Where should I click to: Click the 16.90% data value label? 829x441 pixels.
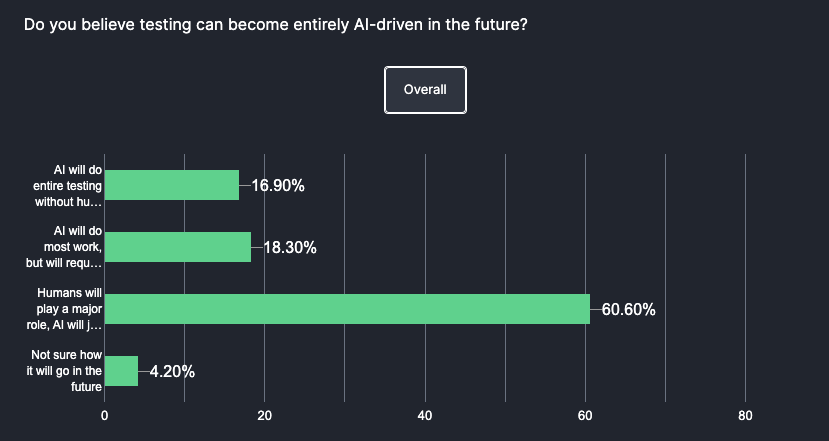277,186
